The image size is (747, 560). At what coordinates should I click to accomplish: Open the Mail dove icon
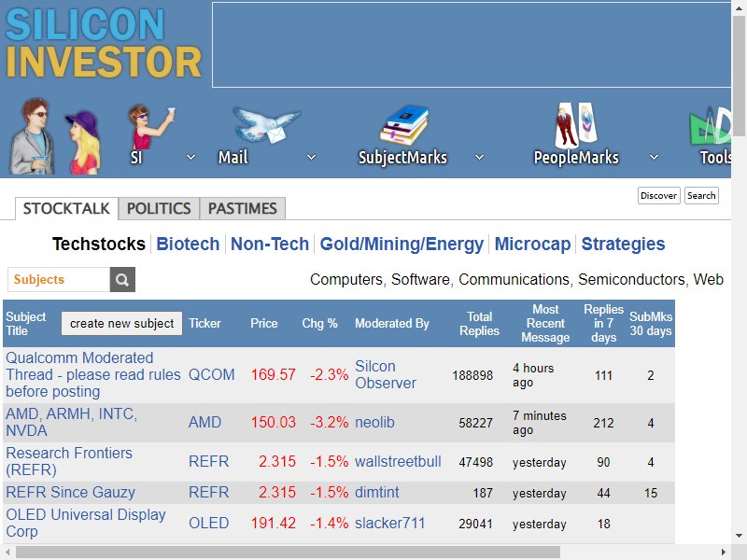[x=266, y=125]
